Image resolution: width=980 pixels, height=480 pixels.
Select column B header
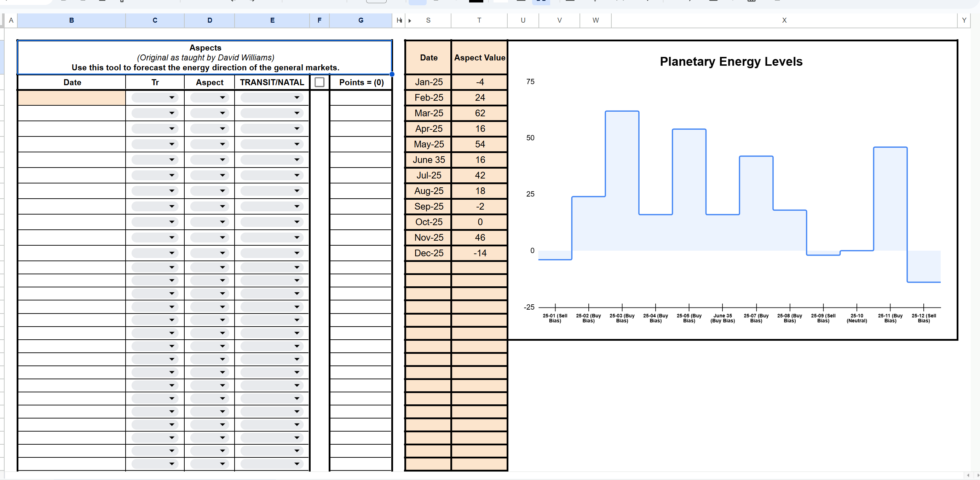coord(71,21)
